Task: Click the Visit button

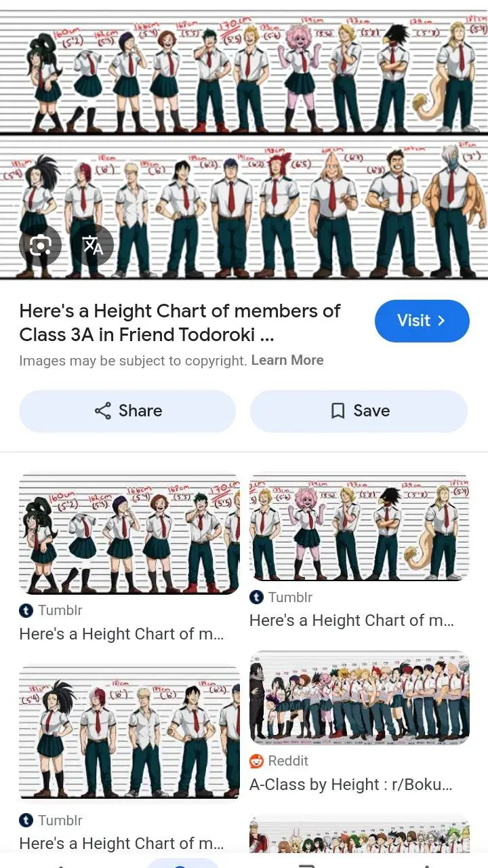Action: (422, 321)
